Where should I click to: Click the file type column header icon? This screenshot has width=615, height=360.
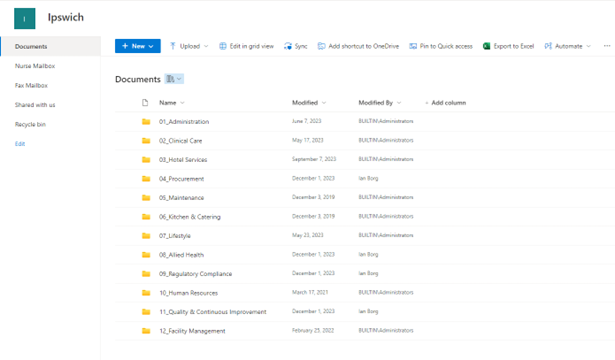[x=145, y=103]
